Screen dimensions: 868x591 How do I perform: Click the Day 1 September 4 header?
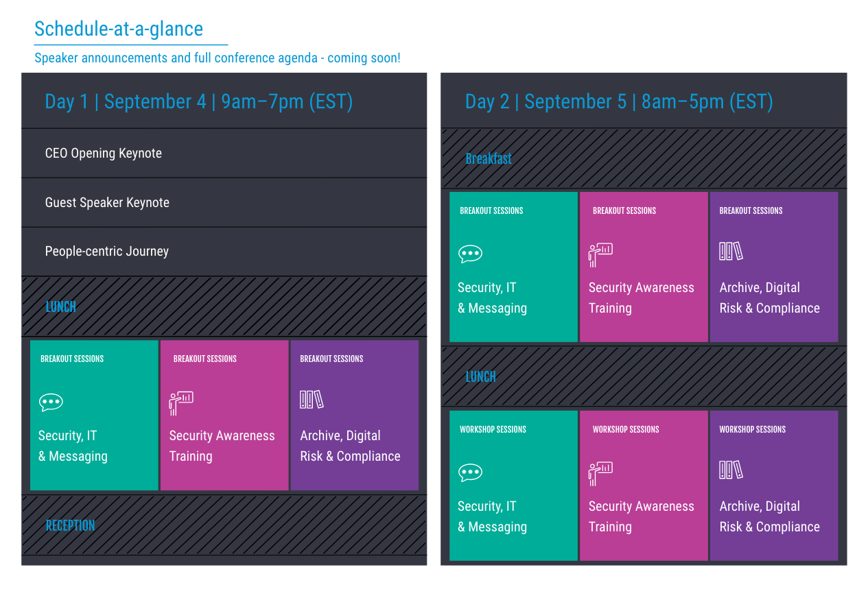tap(199, 101)
